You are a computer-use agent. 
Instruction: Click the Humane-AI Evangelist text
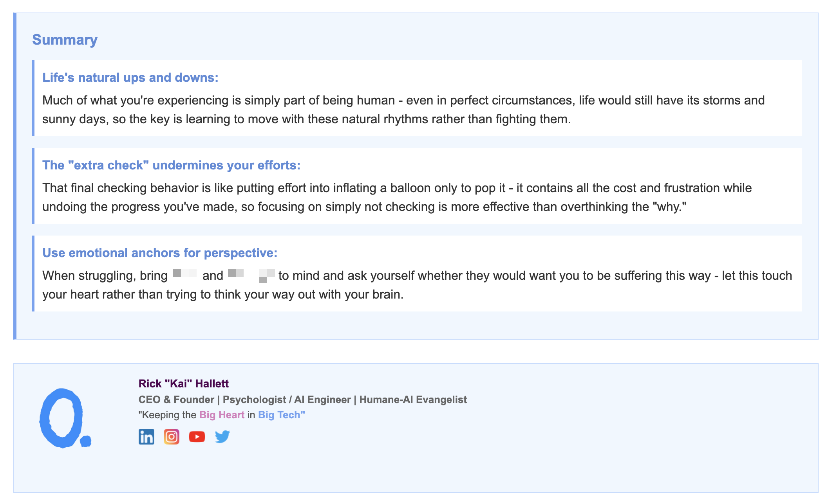coord(413,400)
